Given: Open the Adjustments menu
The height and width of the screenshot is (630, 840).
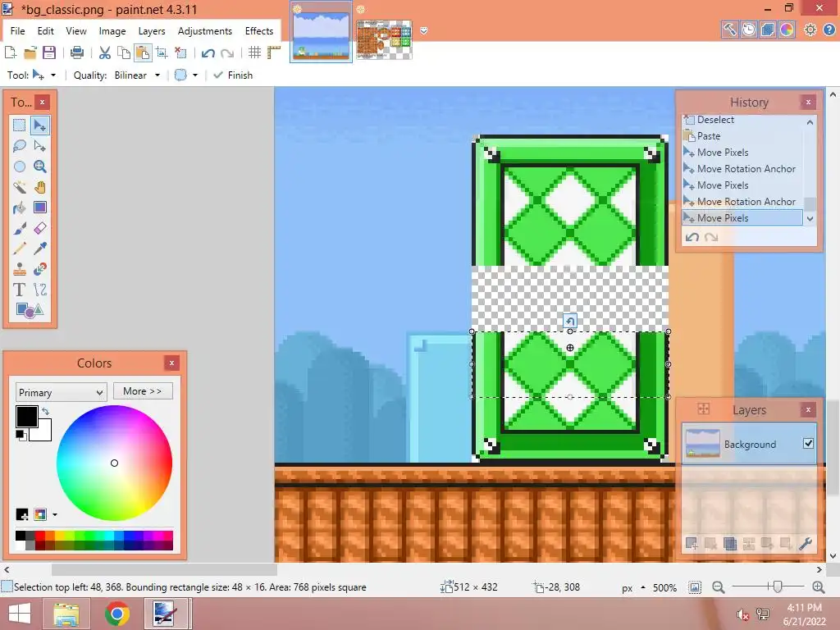Looking at the screenshot, I should pyautogui.click(x=204, y=31).
